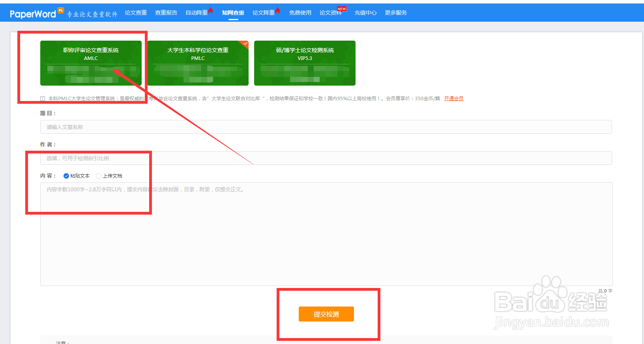This screenshot has width=644, height=344.
Task: Click the PaperWord logo
Action: (36, 13)
